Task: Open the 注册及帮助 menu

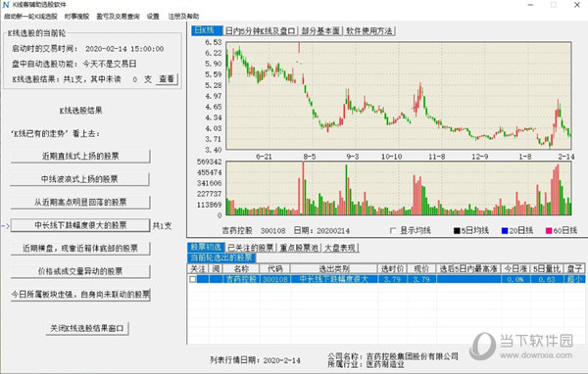Action: (183, 17)
